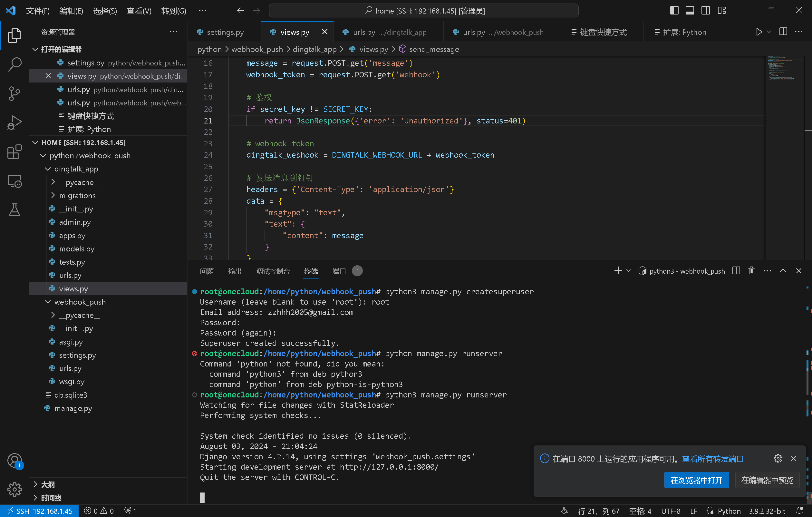Open new terminal profile dropdown
Image resolution: width=812 pixels, height=517 pixels.
pos(628,271)
